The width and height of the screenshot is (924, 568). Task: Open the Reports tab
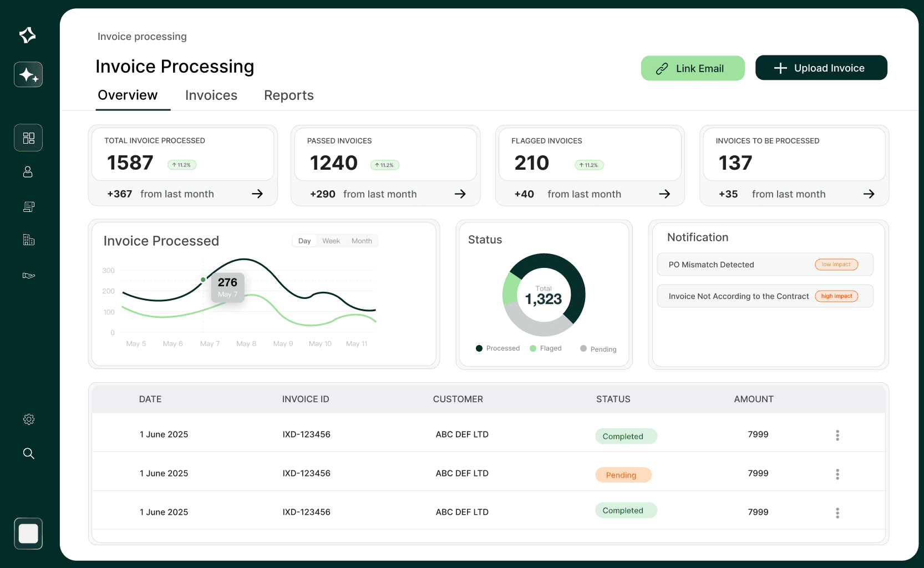pyautogui.click(x=289, y=95)
